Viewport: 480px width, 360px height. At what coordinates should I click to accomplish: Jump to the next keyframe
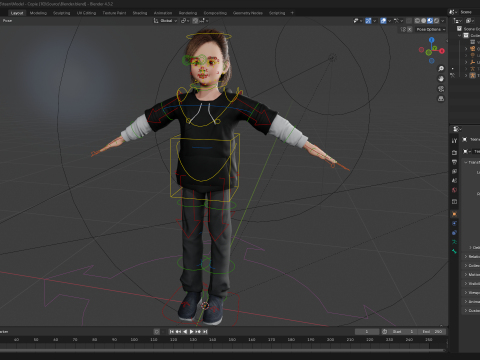(198, 332)
